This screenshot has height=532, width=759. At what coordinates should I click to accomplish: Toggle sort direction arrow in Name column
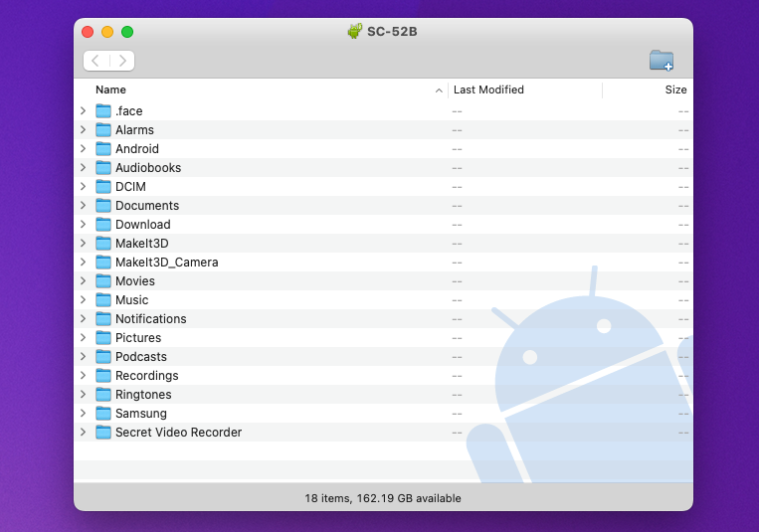tap(439, 90)
